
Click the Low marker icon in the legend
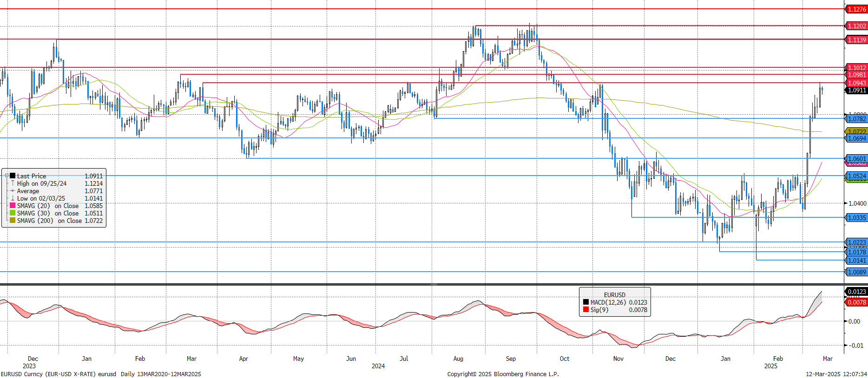13,198
